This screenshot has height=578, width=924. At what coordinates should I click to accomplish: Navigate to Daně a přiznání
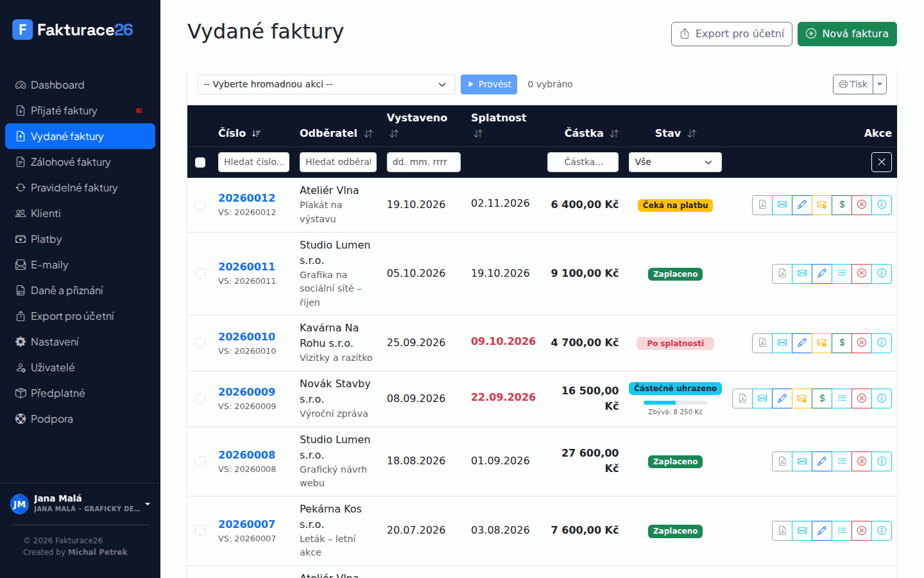tap(80, 290)
